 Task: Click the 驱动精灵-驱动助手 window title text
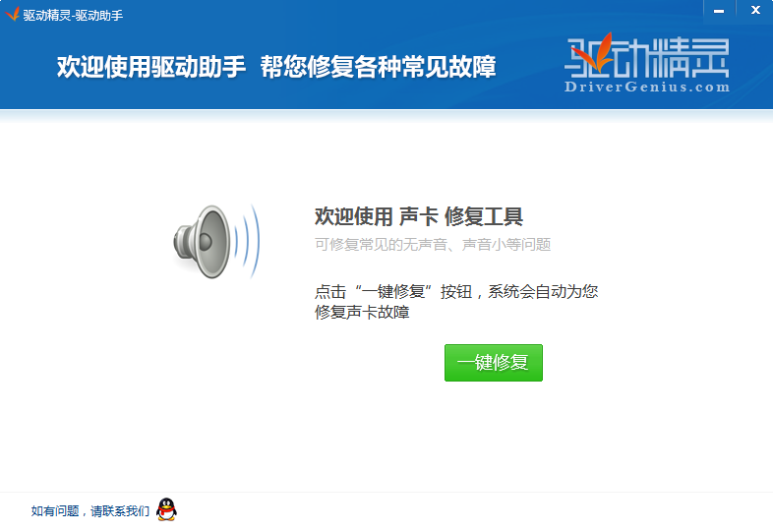click(x=73, y=16)
